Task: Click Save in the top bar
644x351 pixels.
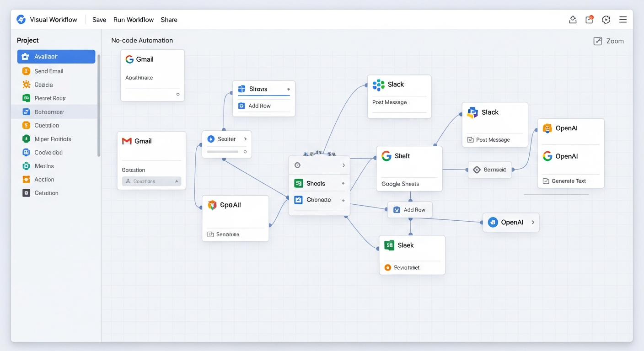Action: 99,20
